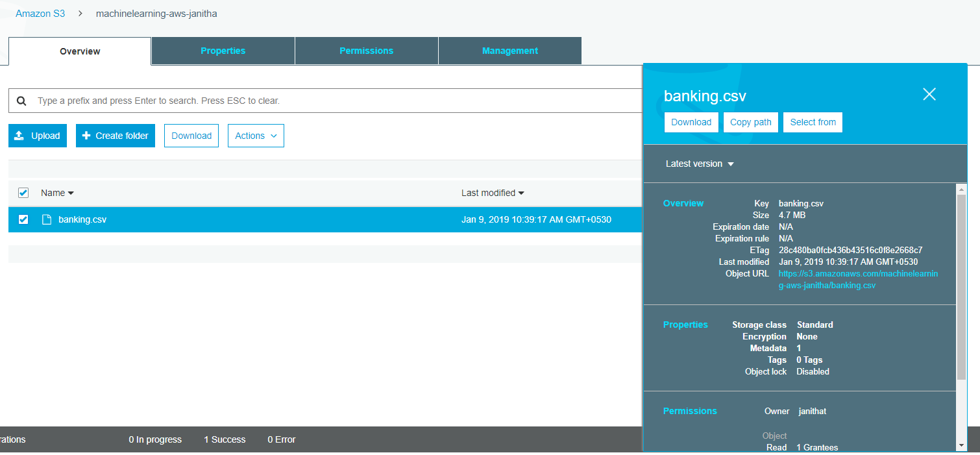The image size is (980, 455).
Task: Toggle the select-all checkbox in header
Action: (23, 193)
